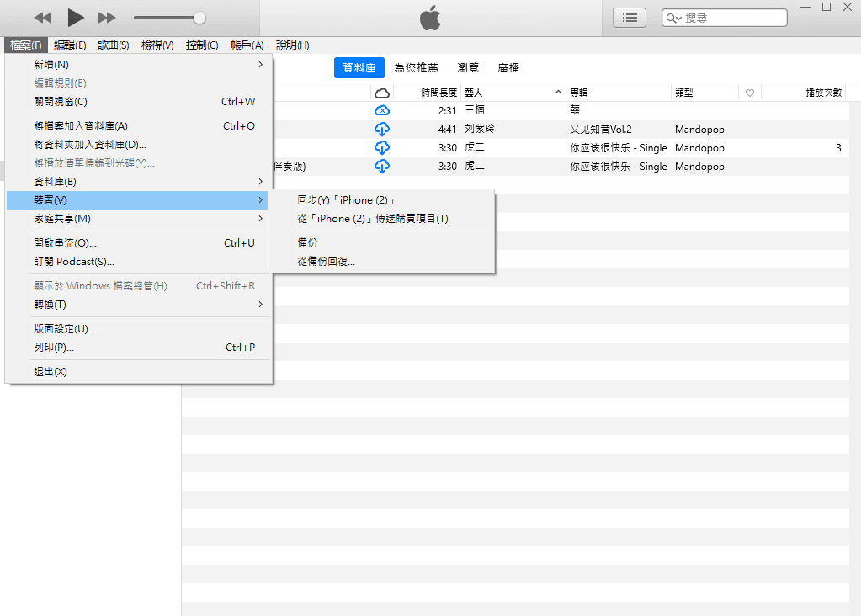Expand the 新增(N) submenu
The image size is (861, 616).
pyautogui.click(x=139, y=65)
